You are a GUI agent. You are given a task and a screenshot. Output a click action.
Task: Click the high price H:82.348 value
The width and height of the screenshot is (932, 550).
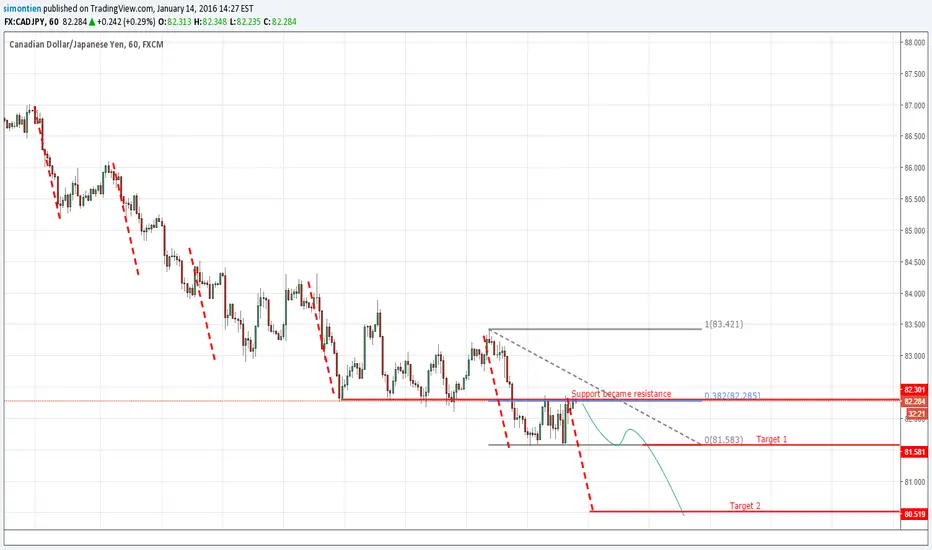click(x=210, y=21)
